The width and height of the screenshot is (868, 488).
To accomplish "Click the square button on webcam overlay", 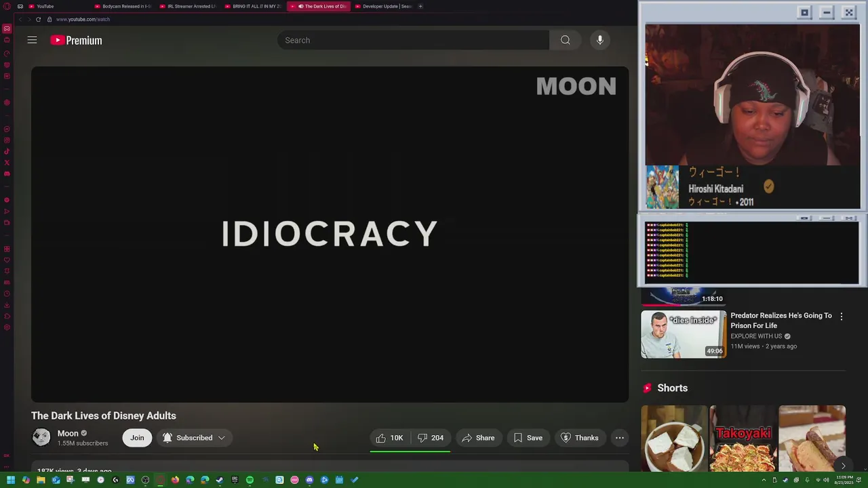I will 805,12.
